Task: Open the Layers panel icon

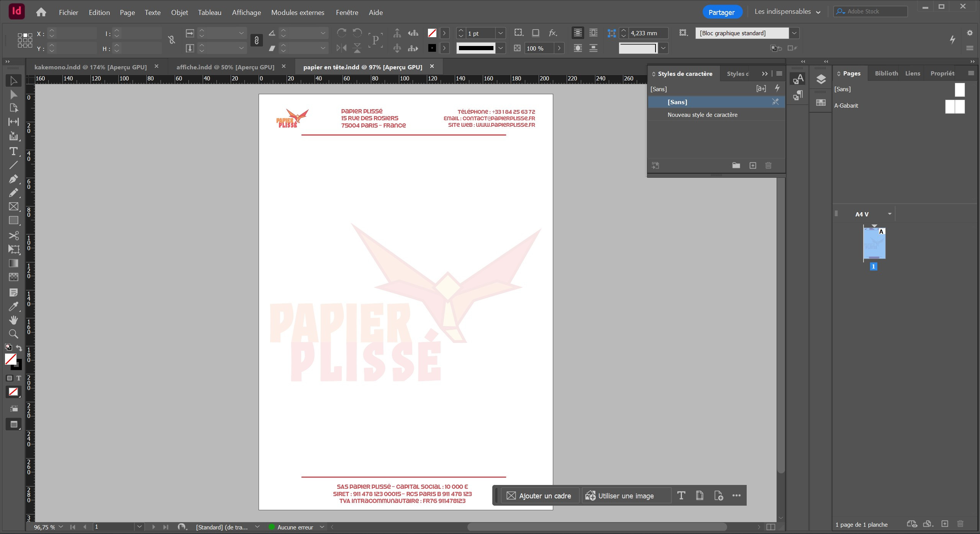Action: [x=821, y=79]
